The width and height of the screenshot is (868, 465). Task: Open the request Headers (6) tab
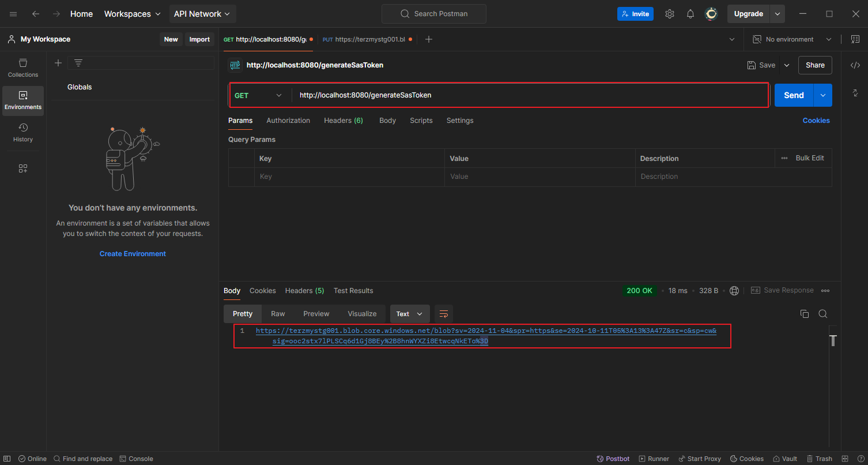click(x=344, y=121)
